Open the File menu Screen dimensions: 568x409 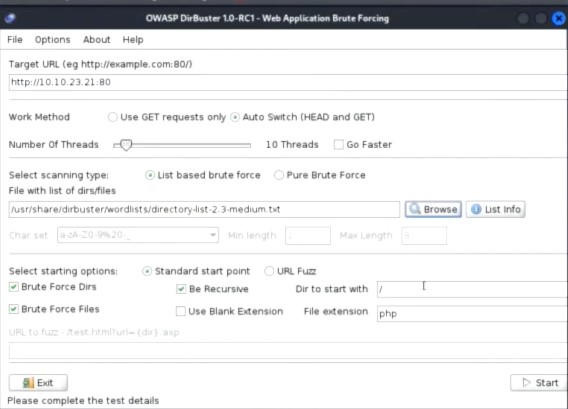point(15,39)
